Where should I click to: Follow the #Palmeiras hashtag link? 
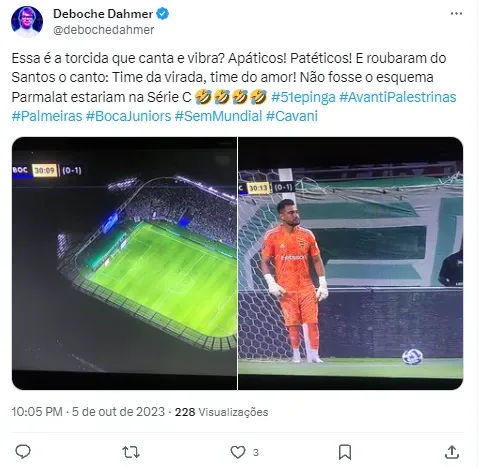(47, 116)
